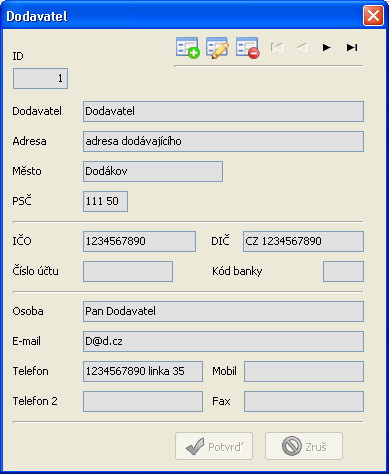
Task: Click the empty Mobil field
Action: (x=304, y=371)
